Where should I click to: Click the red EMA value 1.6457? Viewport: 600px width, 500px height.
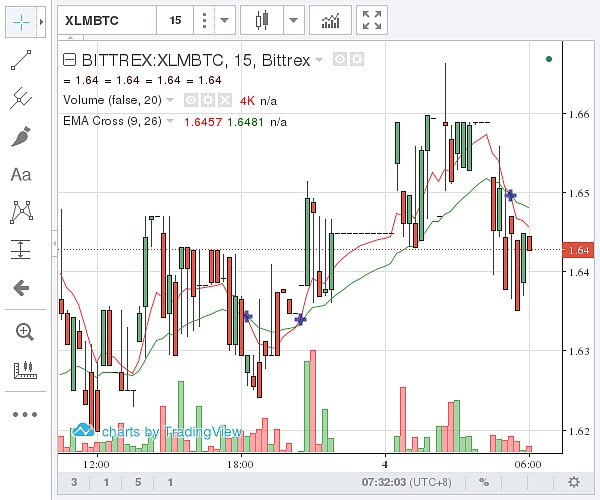tap(203, 122)
